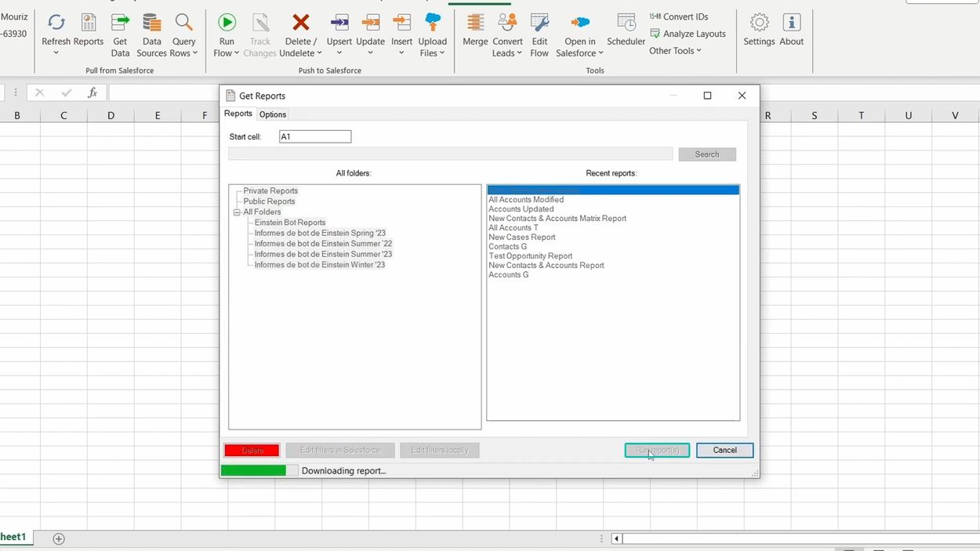Click the formula bar fx insert function icon
980x551 pixels.
point(93,92)
